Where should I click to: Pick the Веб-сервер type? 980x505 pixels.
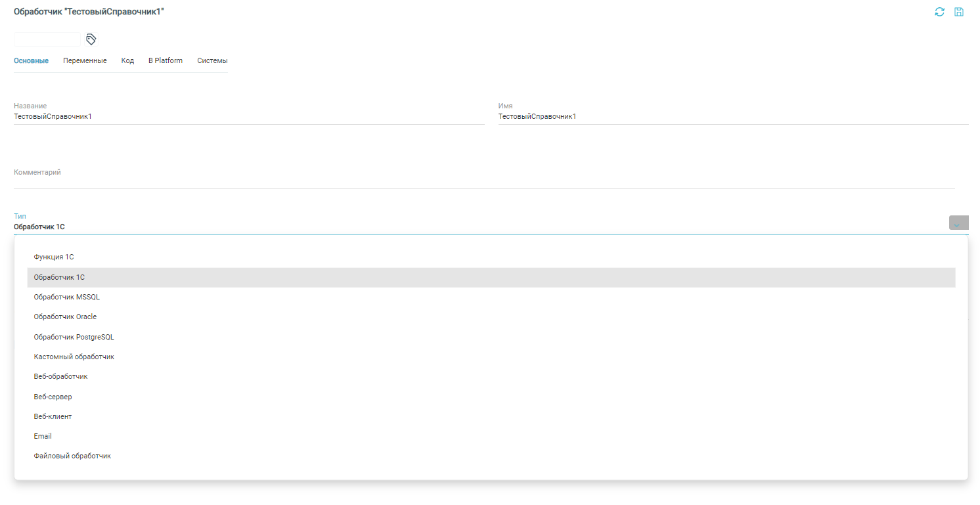pyautogui.click(x=53, y=397)
